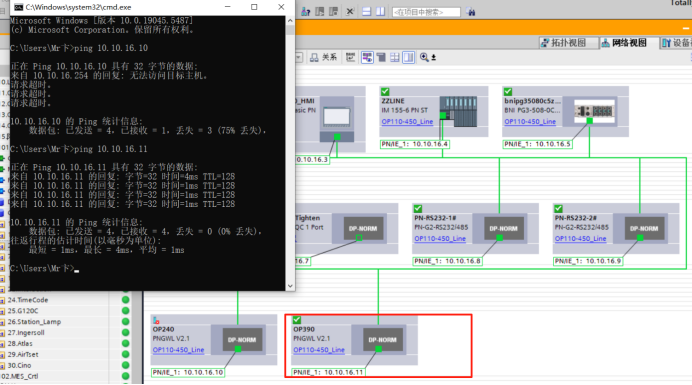Select the PN-RS232-2# DP-NORM module
This screenshot has width=692, height=385.
pos(644,229)
